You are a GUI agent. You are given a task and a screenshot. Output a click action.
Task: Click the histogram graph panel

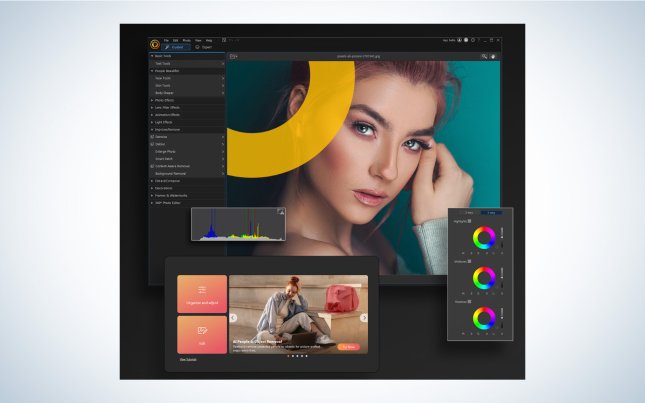pyautogui.click(x=238, y=225)
